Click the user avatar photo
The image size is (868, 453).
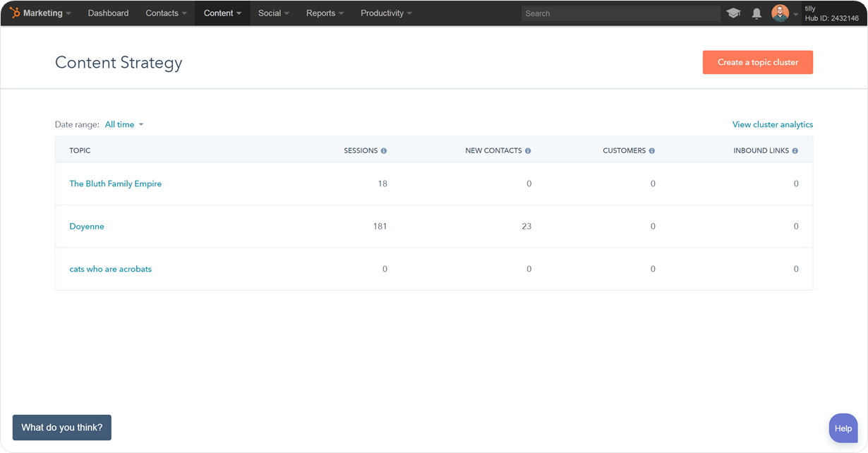click(780, 13)
